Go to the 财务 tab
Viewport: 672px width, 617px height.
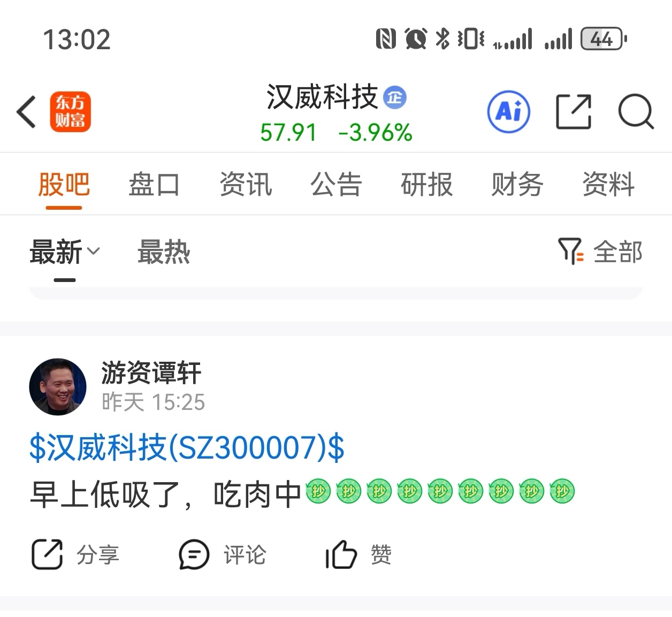517,185
